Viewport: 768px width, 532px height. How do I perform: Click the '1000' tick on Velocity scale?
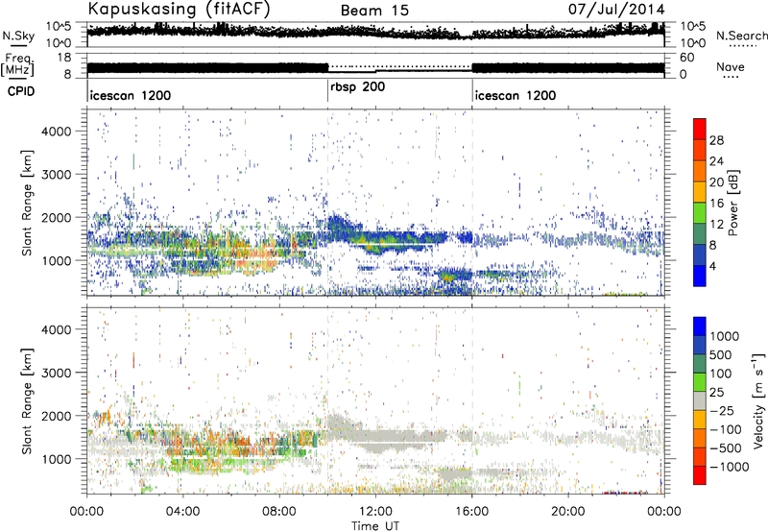725,336
